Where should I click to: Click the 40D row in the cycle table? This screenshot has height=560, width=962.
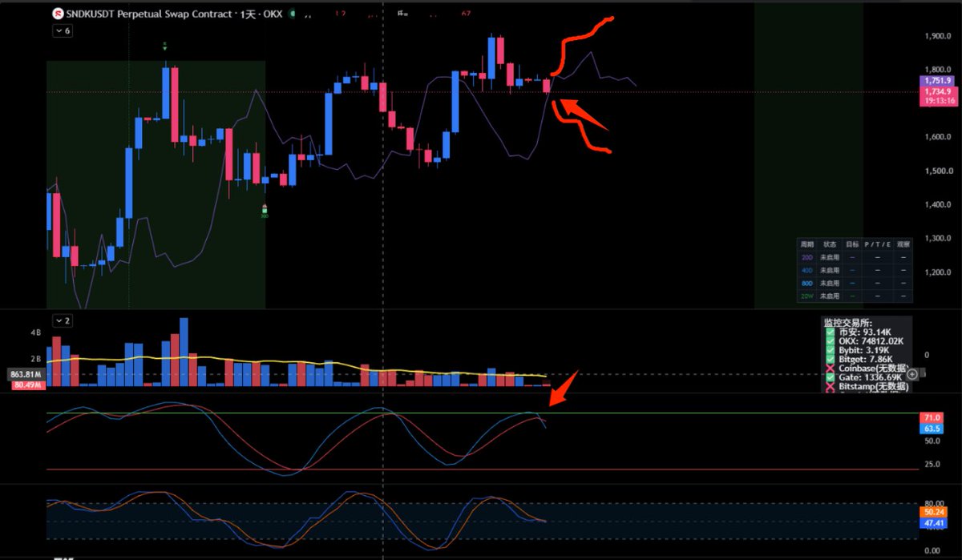tap(855, 270)
